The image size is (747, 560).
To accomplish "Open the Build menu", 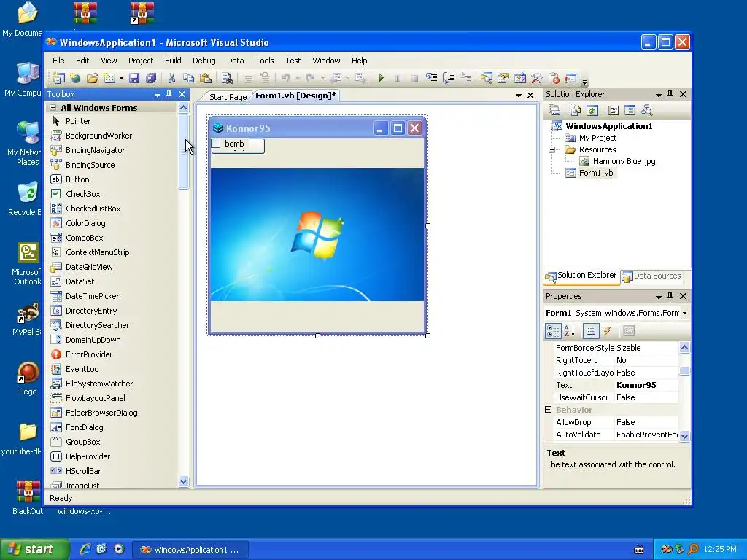I will (173, 61).
